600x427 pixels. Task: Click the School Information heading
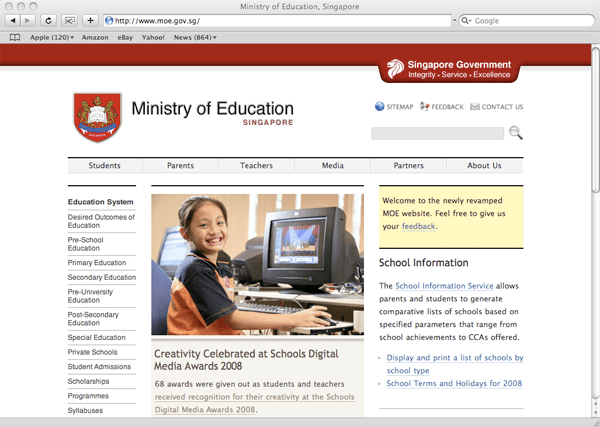pos(424,263)
